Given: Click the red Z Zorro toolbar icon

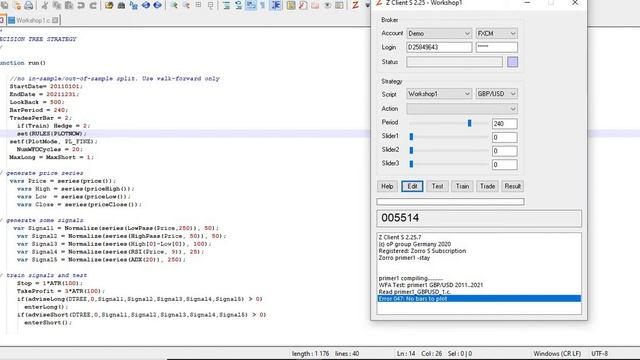Looking at the screenshot, I should pyautogui.click(x=355, y=5).
